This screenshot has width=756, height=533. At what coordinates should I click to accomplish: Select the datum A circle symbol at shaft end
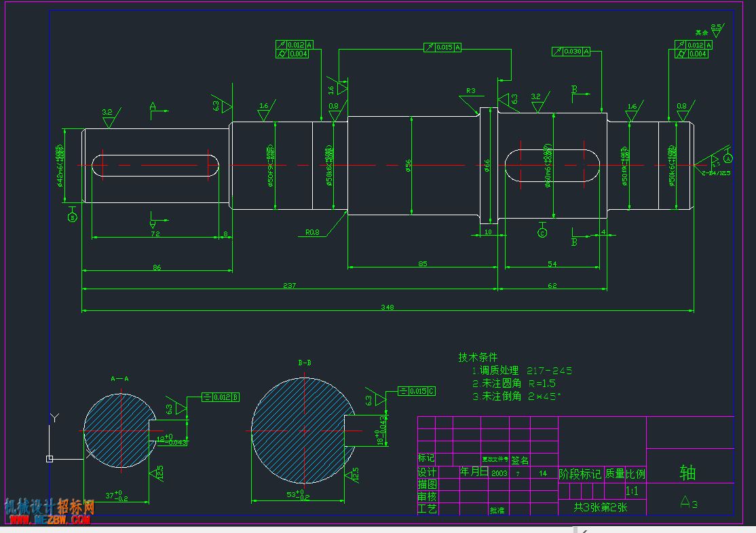728,158
